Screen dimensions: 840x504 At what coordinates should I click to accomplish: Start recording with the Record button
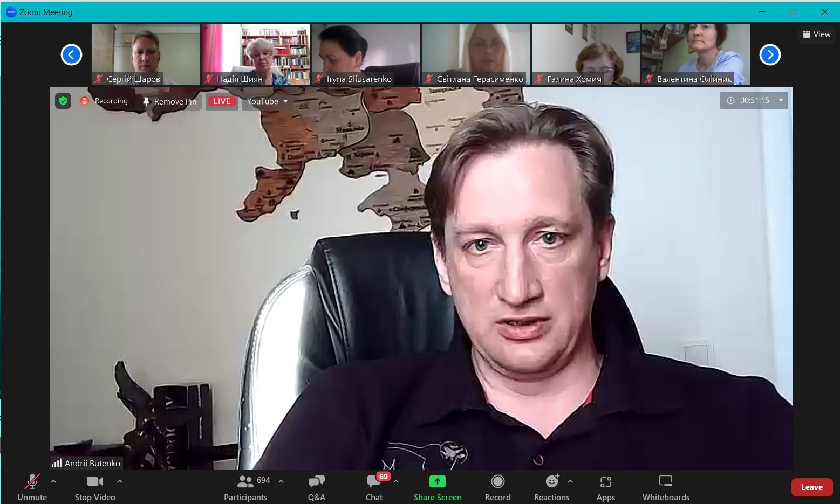pyautogui.click(x=497, y=487)
